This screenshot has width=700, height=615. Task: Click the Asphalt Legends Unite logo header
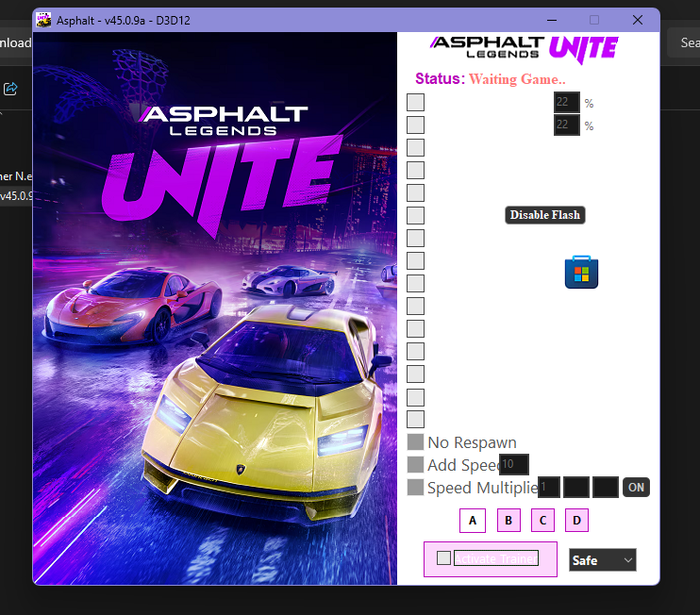(525, 49)
